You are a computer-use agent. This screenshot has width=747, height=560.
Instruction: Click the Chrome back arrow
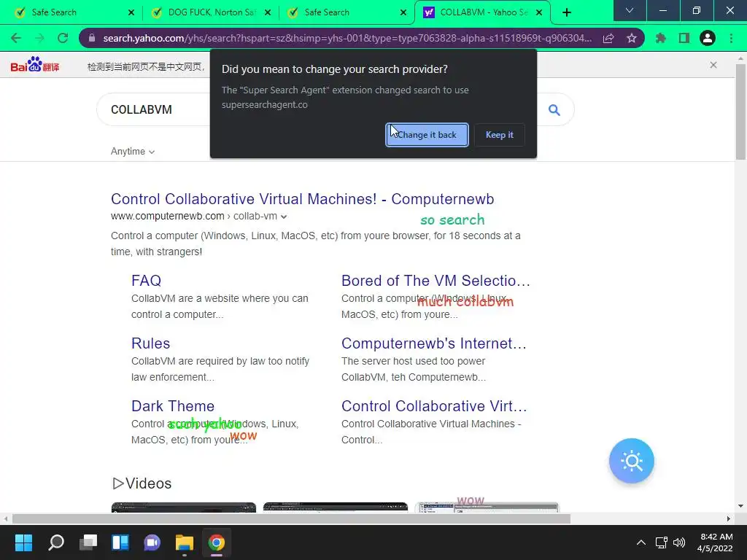pos(16,38)
